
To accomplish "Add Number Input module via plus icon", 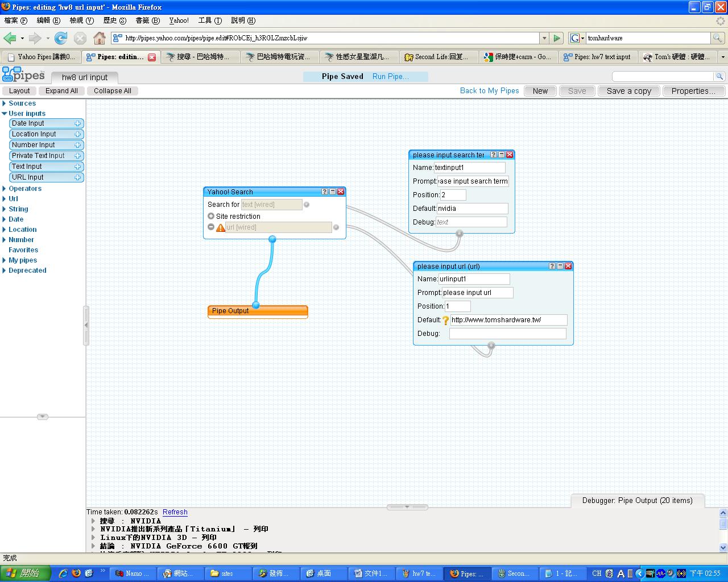I will pyautogui.click(x=78, y=145).
